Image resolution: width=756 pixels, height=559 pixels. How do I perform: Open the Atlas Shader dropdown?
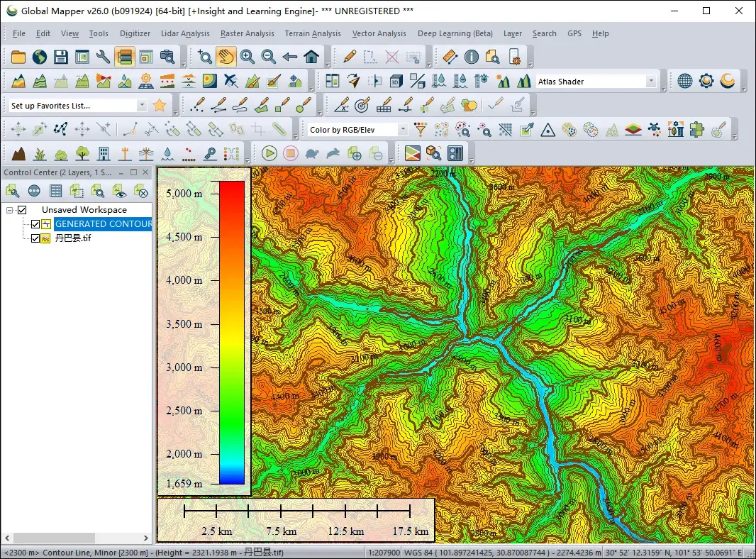pyautogui.click(x=650, y=82)
